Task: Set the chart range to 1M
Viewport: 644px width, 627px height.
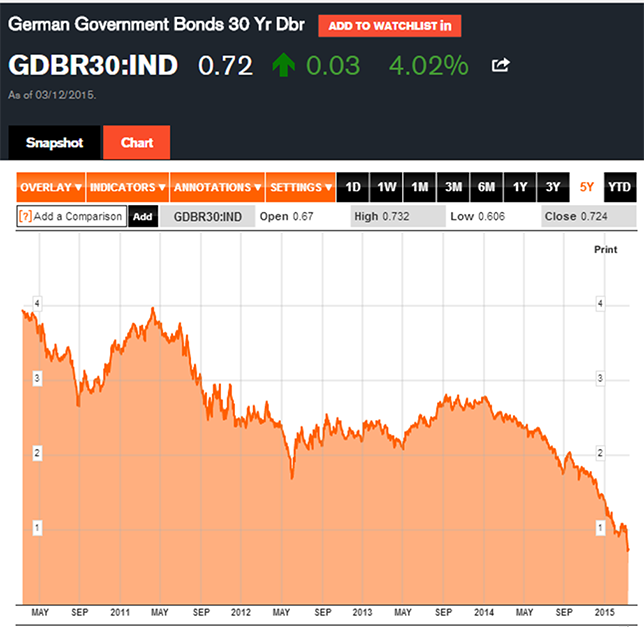Action: pos(420,187)
